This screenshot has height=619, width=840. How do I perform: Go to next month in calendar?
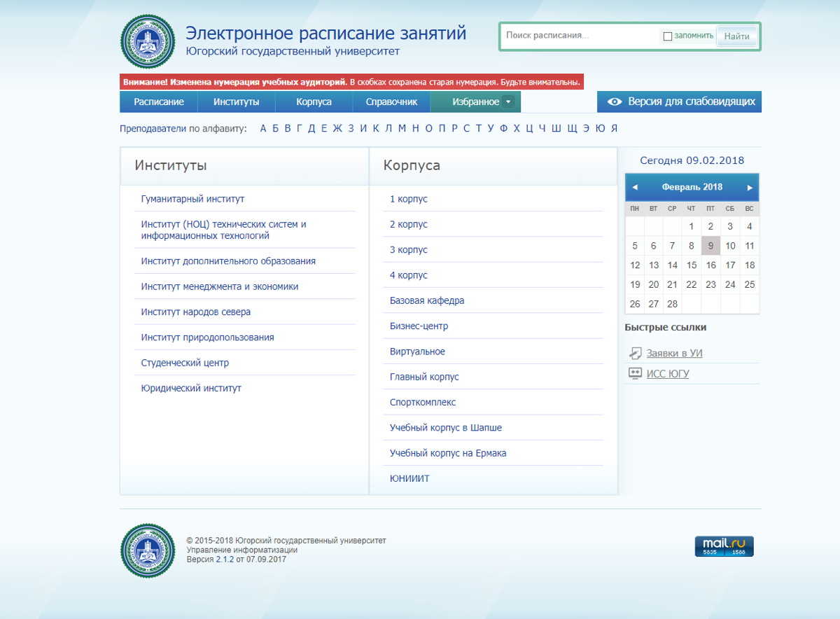750,188
